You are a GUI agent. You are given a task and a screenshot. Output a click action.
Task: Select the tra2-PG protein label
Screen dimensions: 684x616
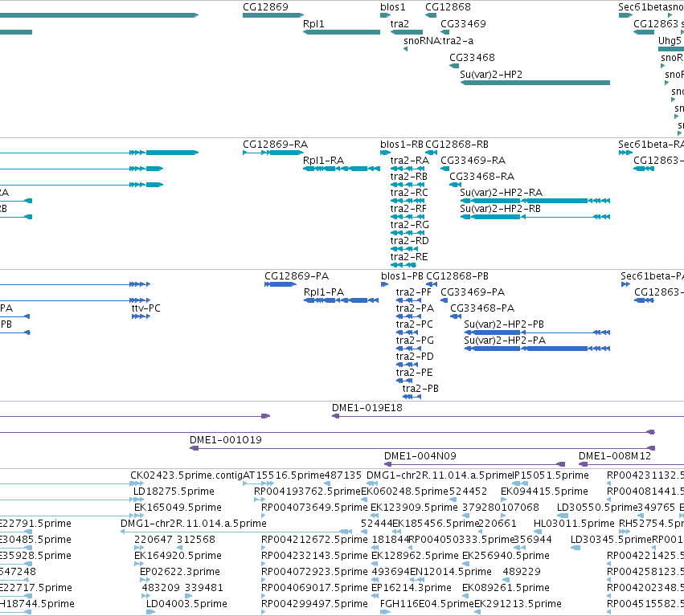point(415,341)
